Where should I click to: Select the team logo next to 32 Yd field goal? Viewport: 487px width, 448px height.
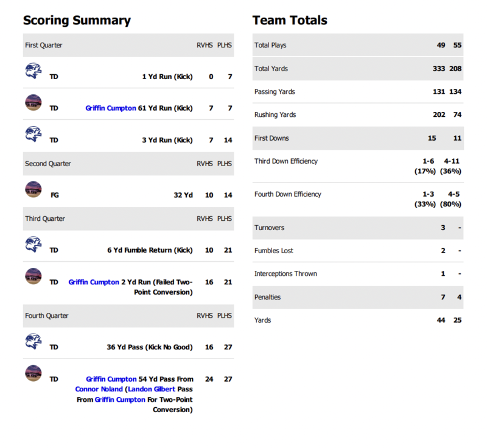point(33,189)
